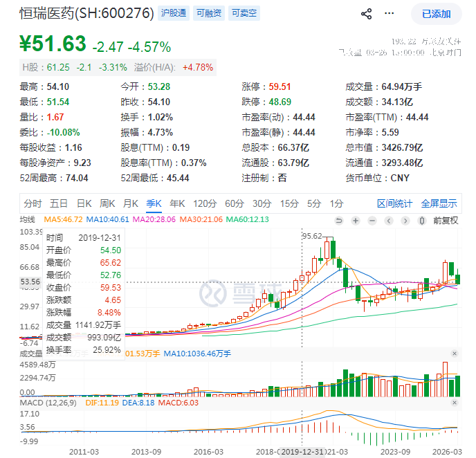Image resolution: width=476 pixels, height=458 pixels.
Task: Switch to the 60分 tab
Action: pos(235,203)
